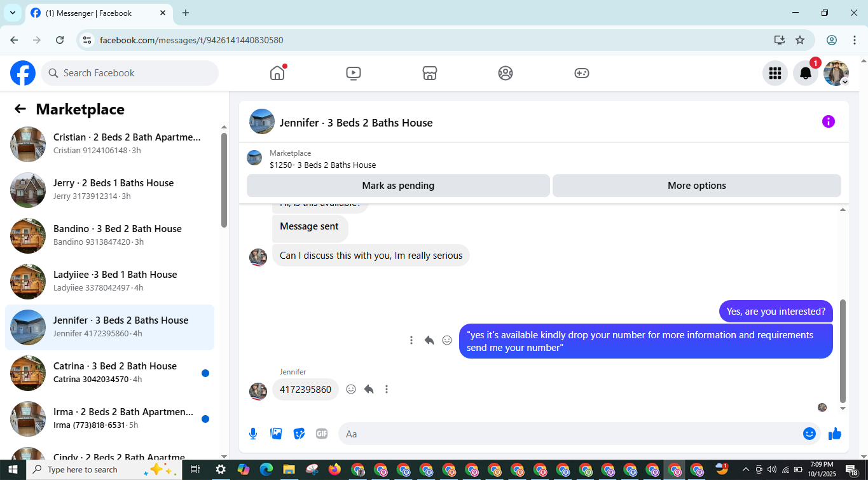Click the chat messages scrollbar
The height and width of the screenshot is (480, 868).
point(843,351)
